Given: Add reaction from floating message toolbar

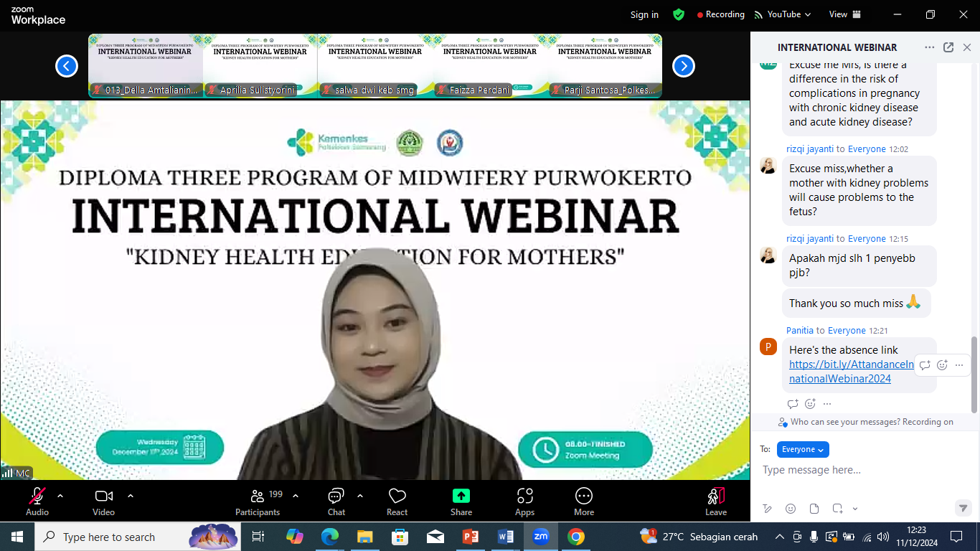Looking at the screenshot, I should [943, 365].
